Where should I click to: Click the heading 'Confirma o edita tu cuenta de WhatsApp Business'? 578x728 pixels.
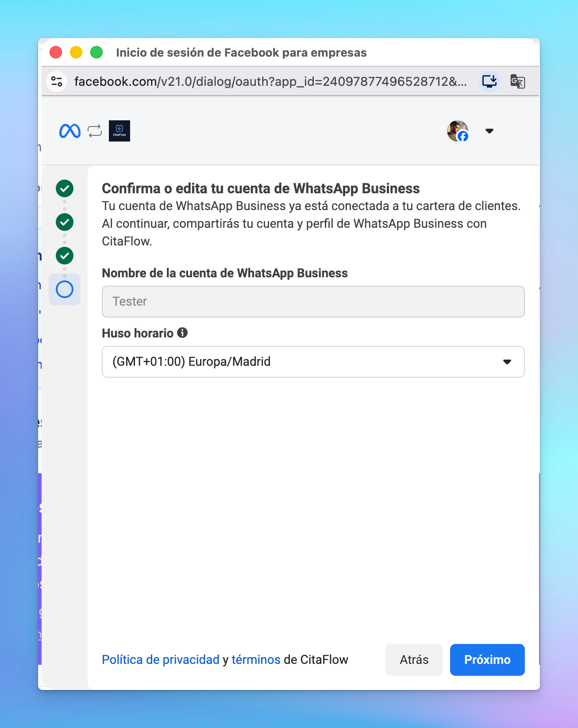261,188
